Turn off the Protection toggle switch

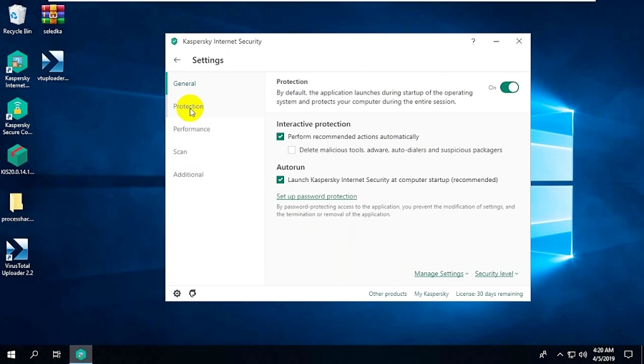tap(509, 87)
